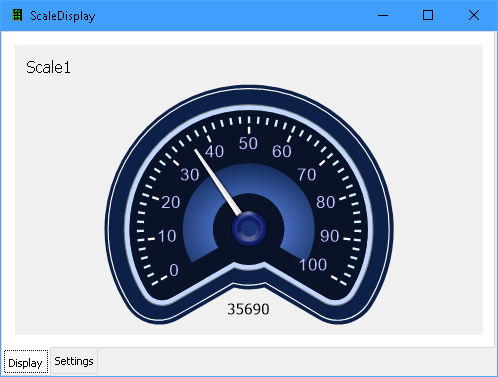Select the Display tab

click(26, 362)
